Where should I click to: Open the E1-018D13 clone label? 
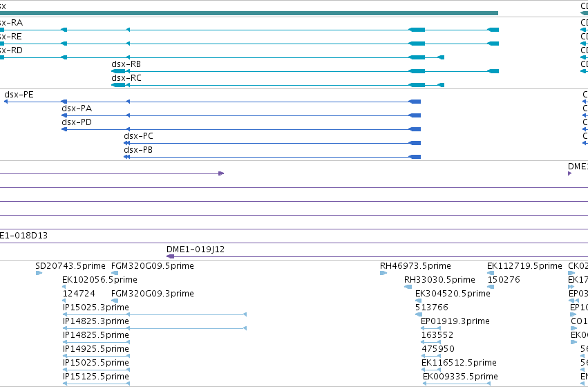point(23,236)
